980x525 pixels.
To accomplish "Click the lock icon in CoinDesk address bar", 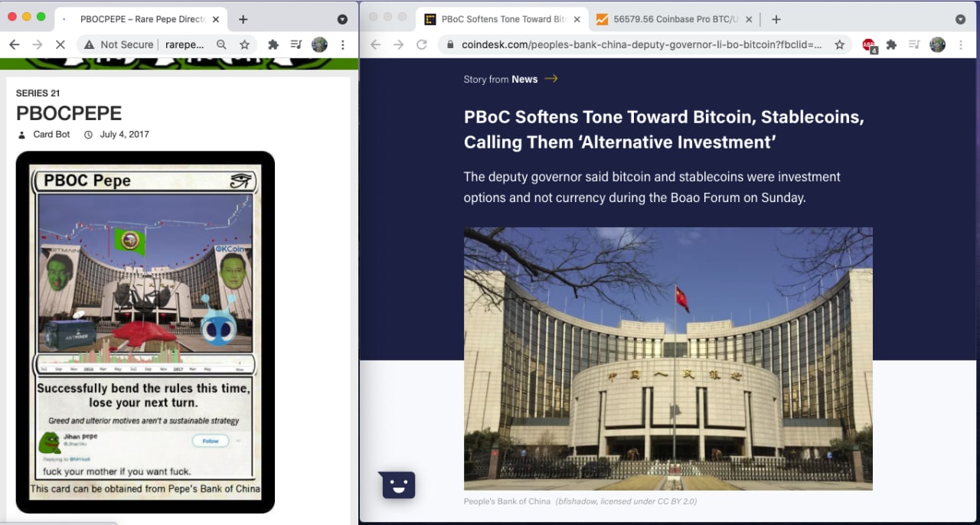I will pos(450,44).
